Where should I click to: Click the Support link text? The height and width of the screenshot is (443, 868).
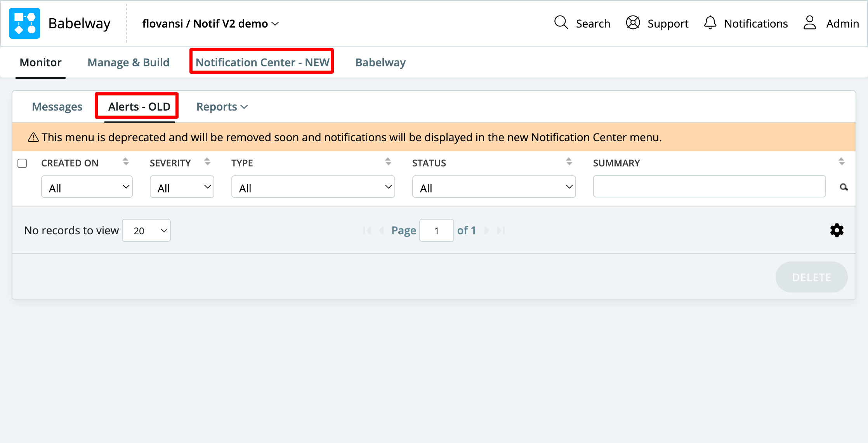[x=668, y=24]
